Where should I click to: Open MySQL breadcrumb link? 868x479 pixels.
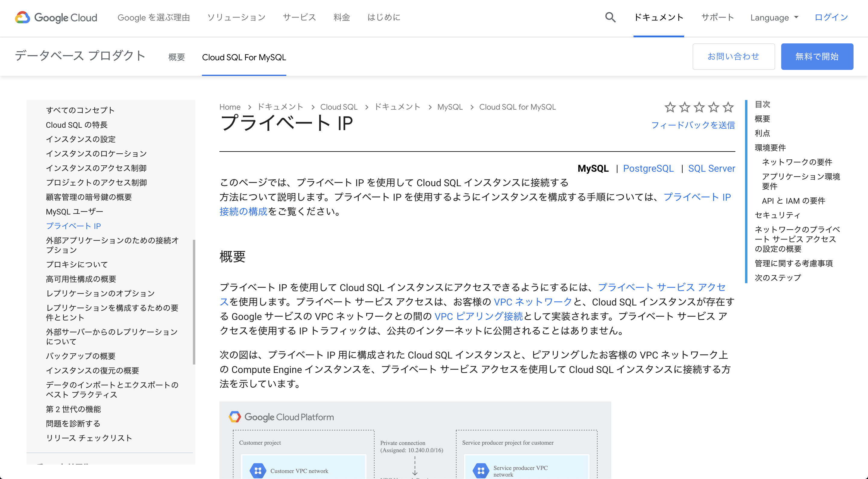coord(450,107)
